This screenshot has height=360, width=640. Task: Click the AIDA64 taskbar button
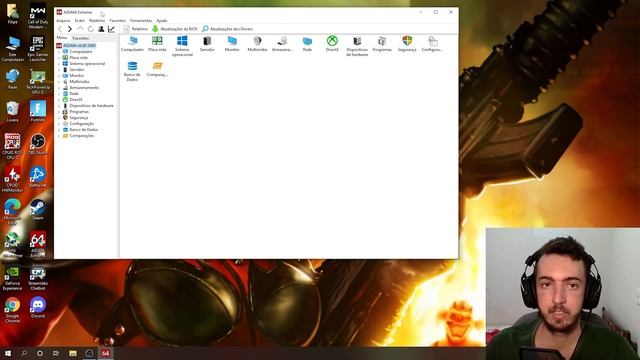point(105,353)
